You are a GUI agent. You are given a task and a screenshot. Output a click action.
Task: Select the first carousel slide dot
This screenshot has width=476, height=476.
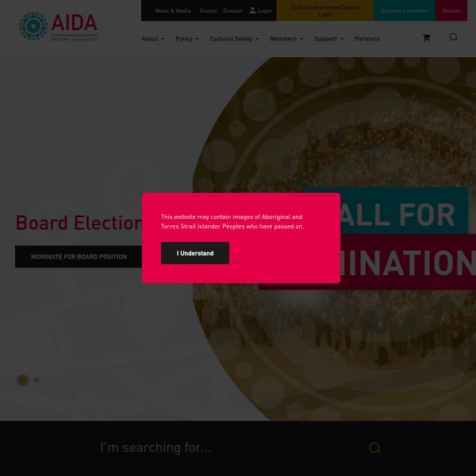22,380
